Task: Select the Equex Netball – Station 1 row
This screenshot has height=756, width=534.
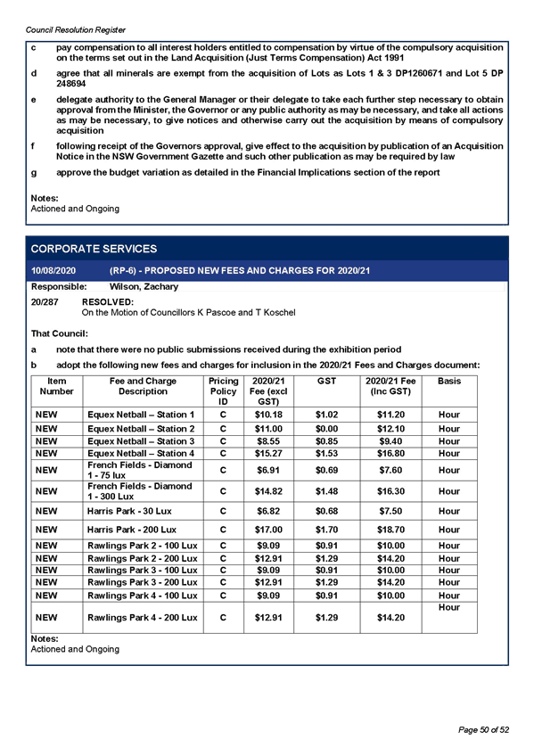Action: point(254,415)
